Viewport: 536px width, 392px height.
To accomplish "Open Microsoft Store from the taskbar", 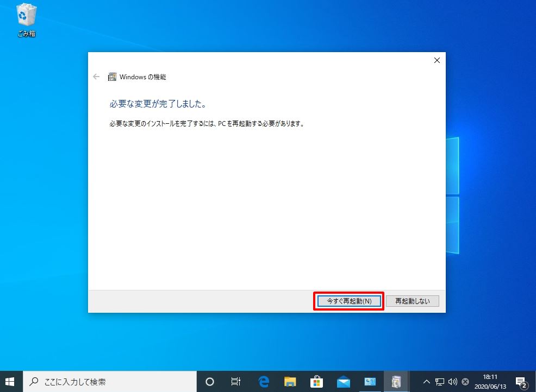I will pos(316,382).
